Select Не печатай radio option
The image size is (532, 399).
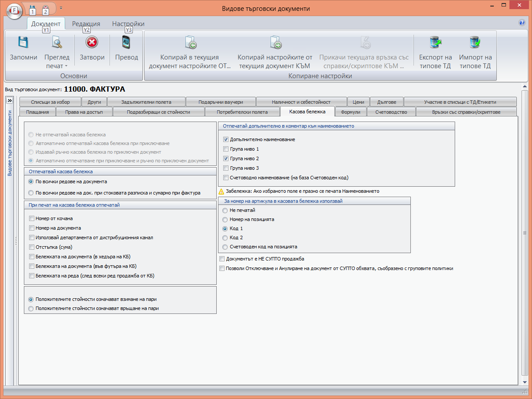(x=225, y=210)
